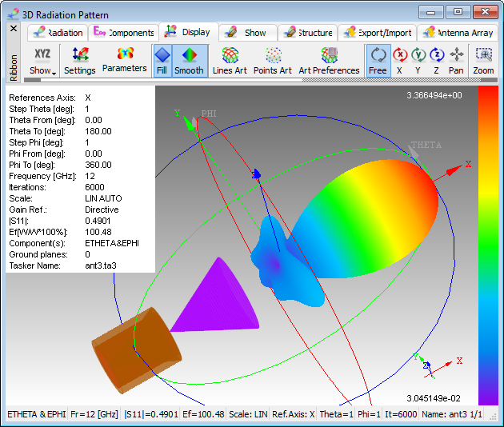504x427 pixels.
Task: Click the 3.045149e-02 minimum value
Action: (x=434, y=398)
